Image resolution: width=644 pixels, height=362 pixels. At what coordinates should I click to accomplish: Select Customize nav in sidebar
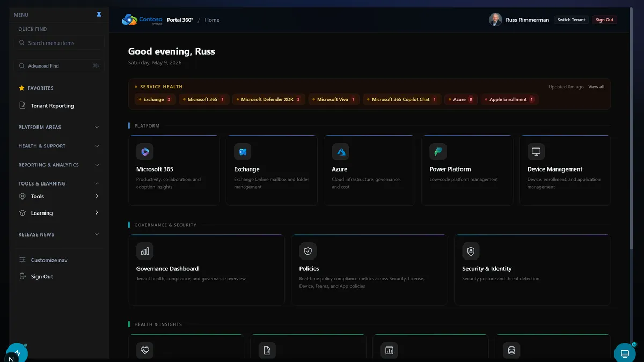tap(49, 260)
